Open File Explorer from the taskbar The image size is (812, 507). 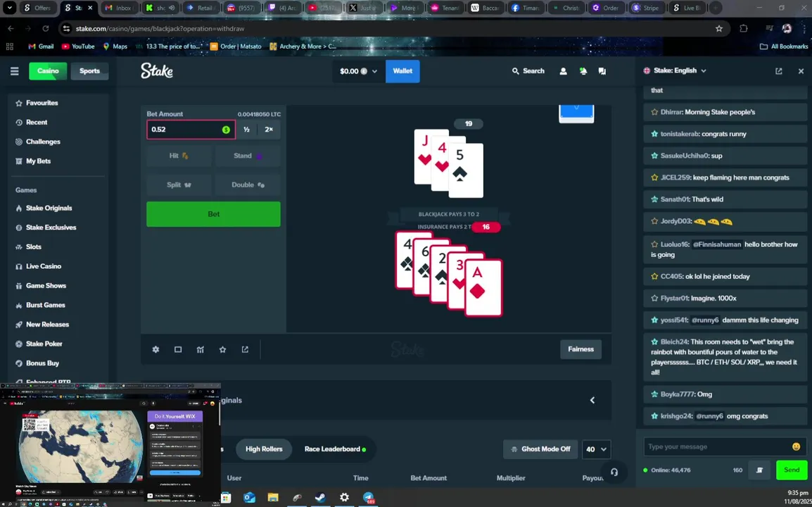coord(273,497)
